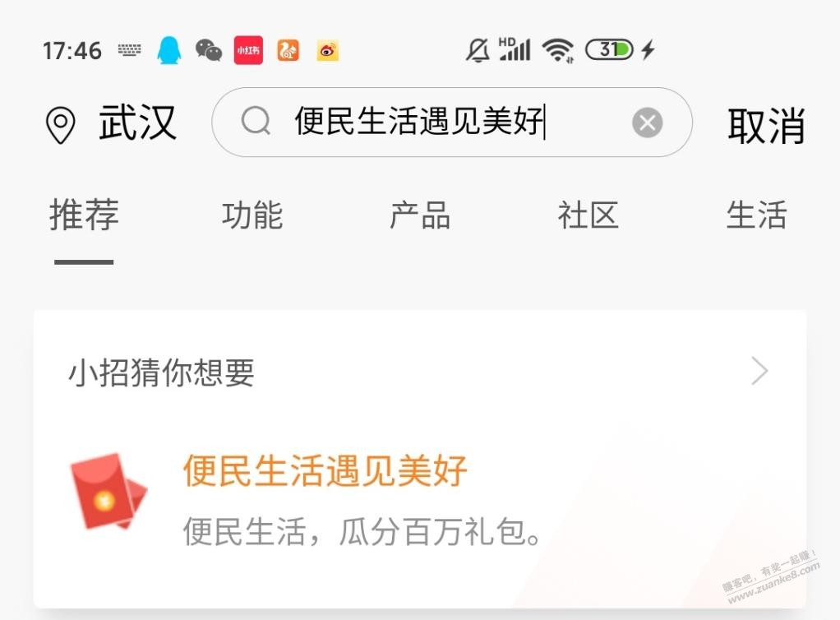Switch to the 功能 tab
This screenshot has height=620, width=840.
pyautogui.click(x=252, y=215)
